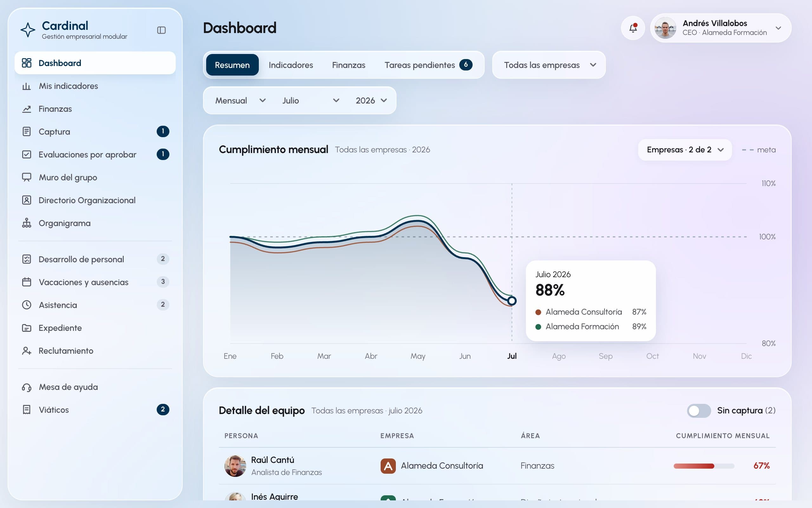The height and width of the screenshot is (508, 812).
Task: Switch to the Indicadores tab
Action: click(x=291, y=65)
